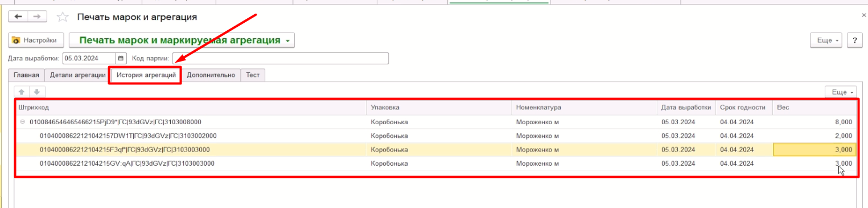The image size is (868, 208).
Task: Switch to the Главная tab
Action: tap(27, 75)
